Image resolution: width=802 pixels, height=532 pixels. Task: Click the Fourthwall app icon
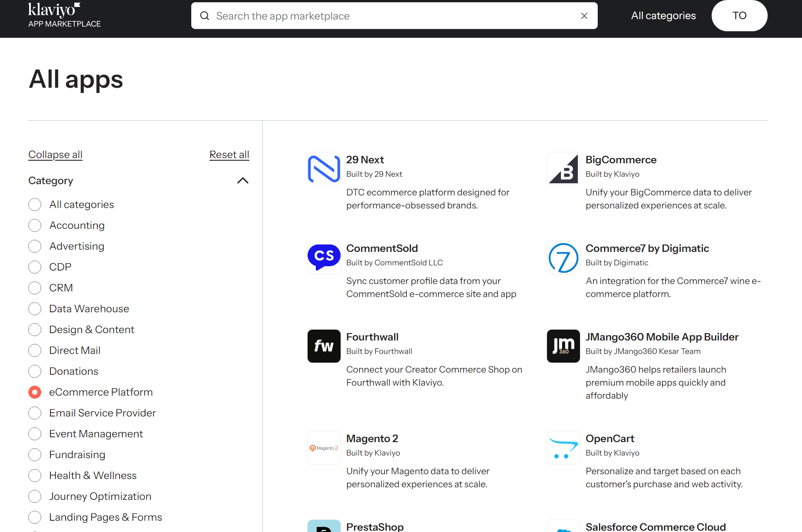click(x=324, y=346)
